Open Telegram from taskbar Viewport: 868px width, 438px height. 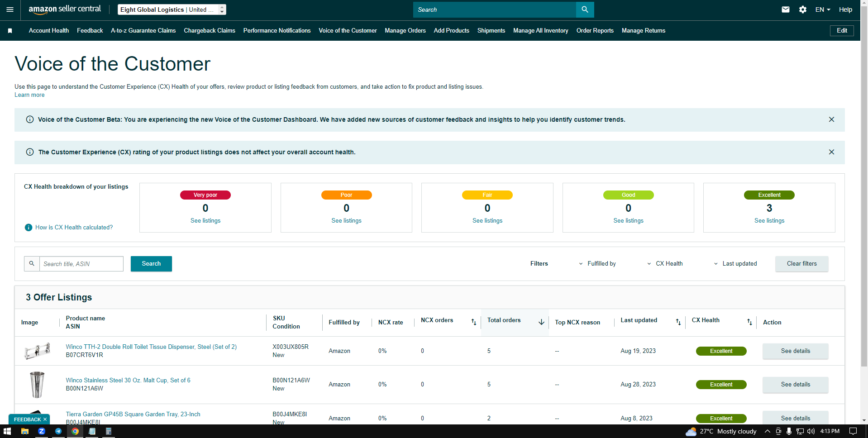point(58,431)
